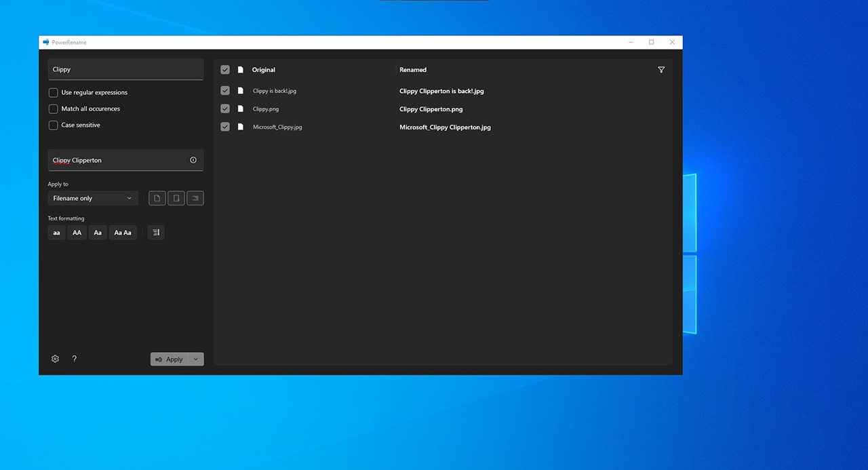Click file icon beside Clippy.png
Screen dimensions: 868x470
[240, 109]
